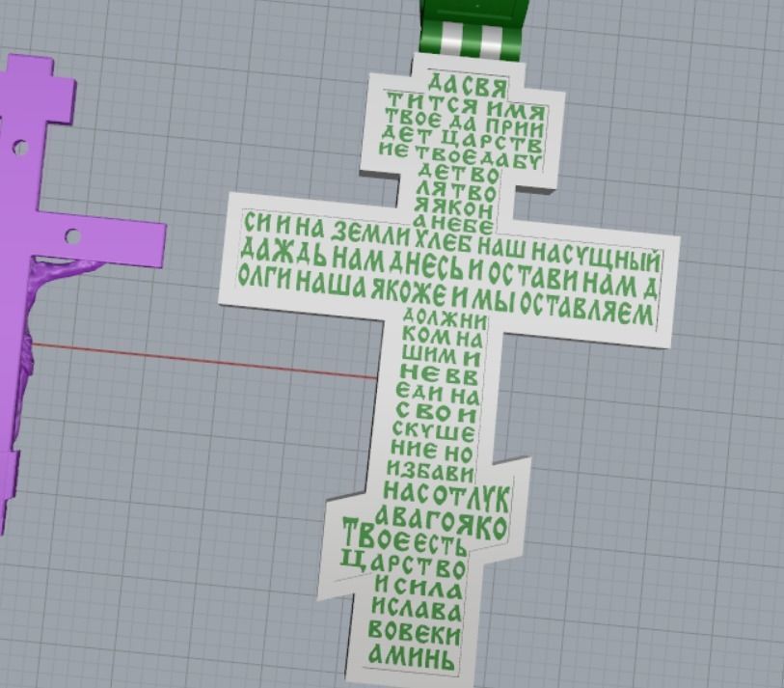Click the engraved line ДА СВЯ at cross top
784x688 pixels.
(468, 85)
